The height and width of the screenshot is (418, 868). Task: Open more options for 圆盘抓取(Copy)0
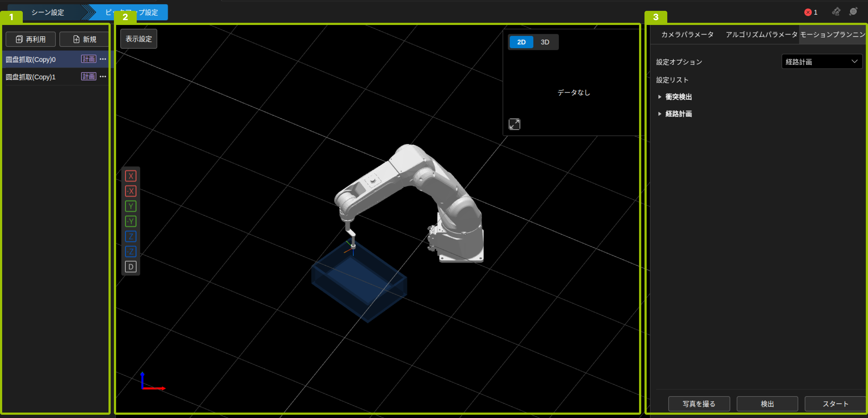click(x=103, y=59)
